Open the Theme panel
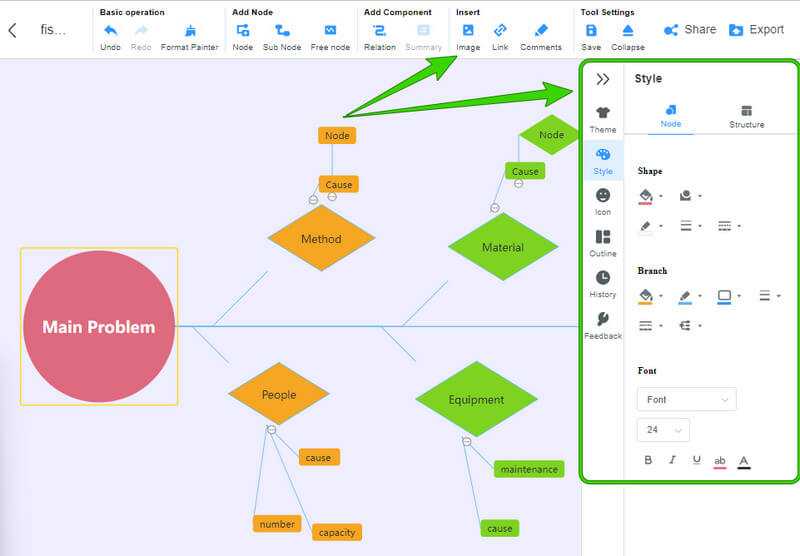Screen dimensions: 800x556 coord(603,119)
